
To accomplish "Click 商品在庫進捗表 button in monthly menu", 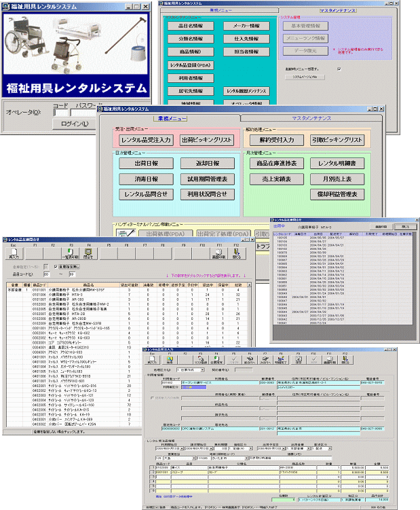I will tap(277, 163).
